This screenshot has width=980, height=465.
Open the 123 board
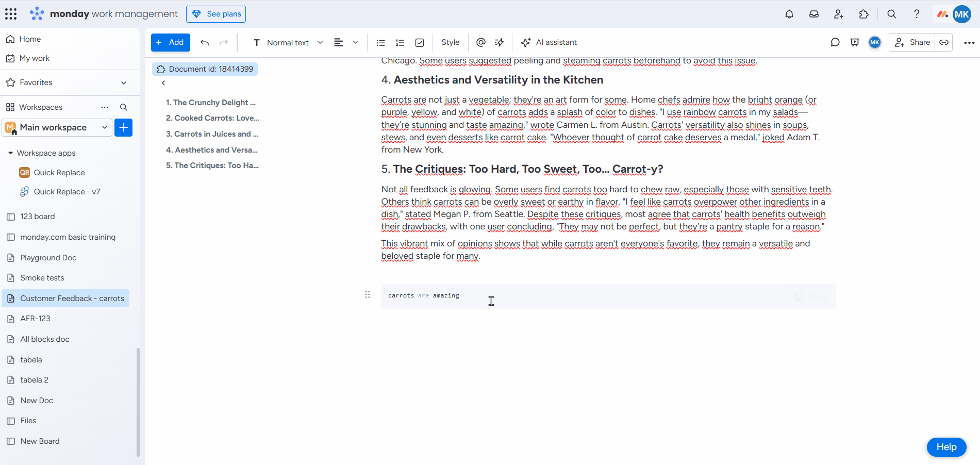click(x=37, y=217)
